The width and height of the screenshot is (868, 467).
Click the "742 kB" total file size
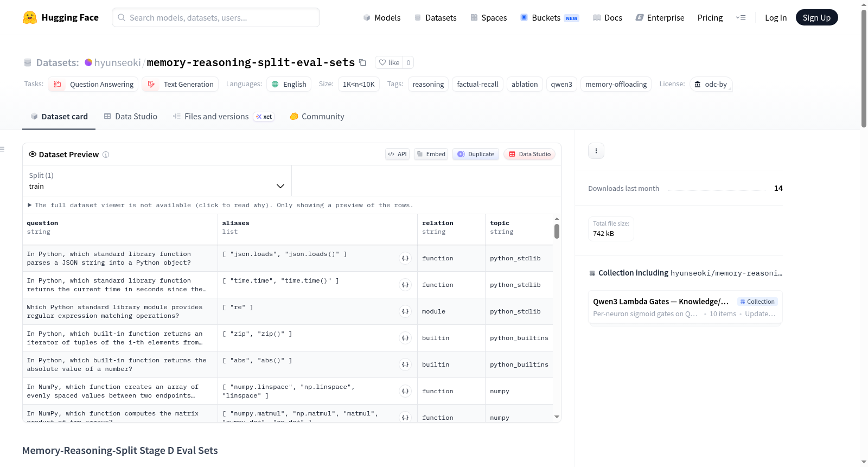(603, 233)
